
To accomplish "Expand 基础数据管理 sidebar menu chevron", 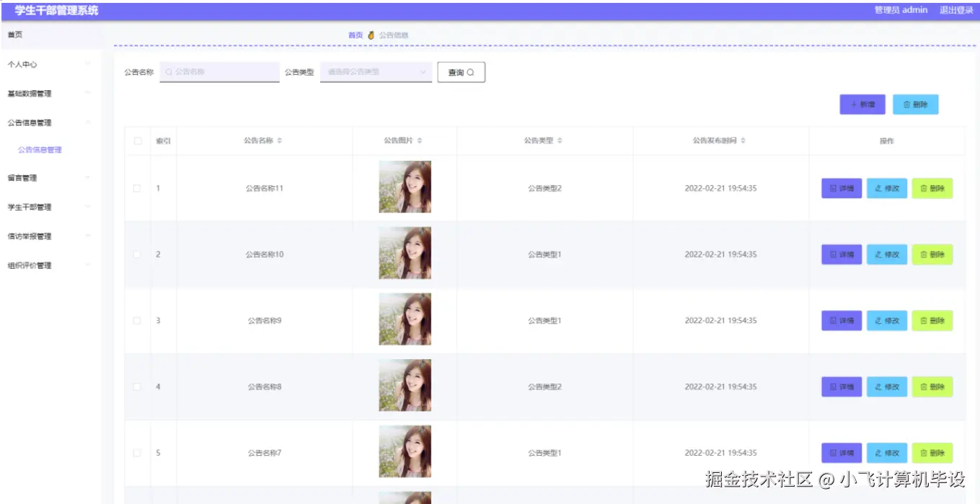I will point(88,93).
